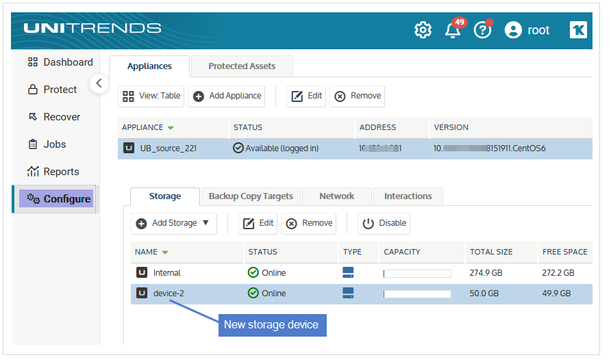
Task: Open the Interactions tab
Action: (x=408, y=196)
